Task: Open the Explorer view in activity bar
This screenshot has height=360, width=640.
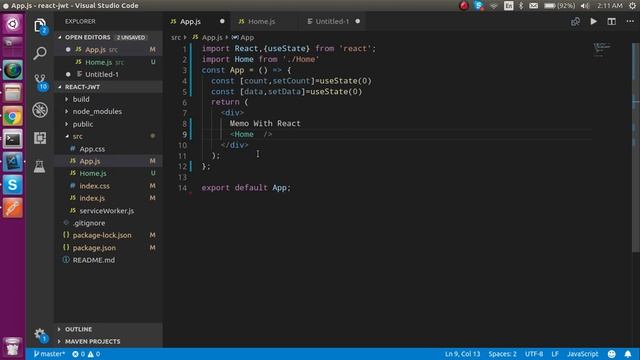Action: point(40,26)
